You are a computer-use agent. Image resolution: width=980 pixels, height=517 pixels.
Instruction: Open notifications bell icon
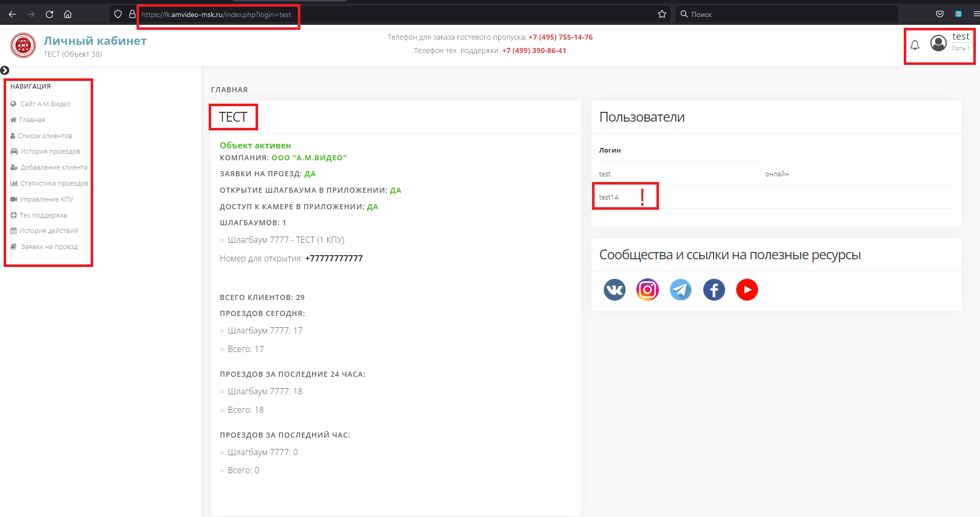(915, 45)
